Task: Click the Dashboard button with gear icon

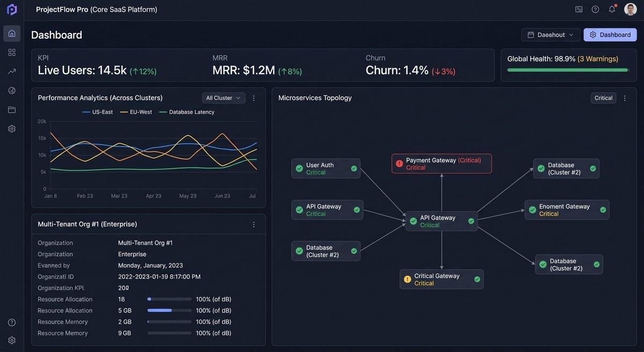Action: click(610, 35)
